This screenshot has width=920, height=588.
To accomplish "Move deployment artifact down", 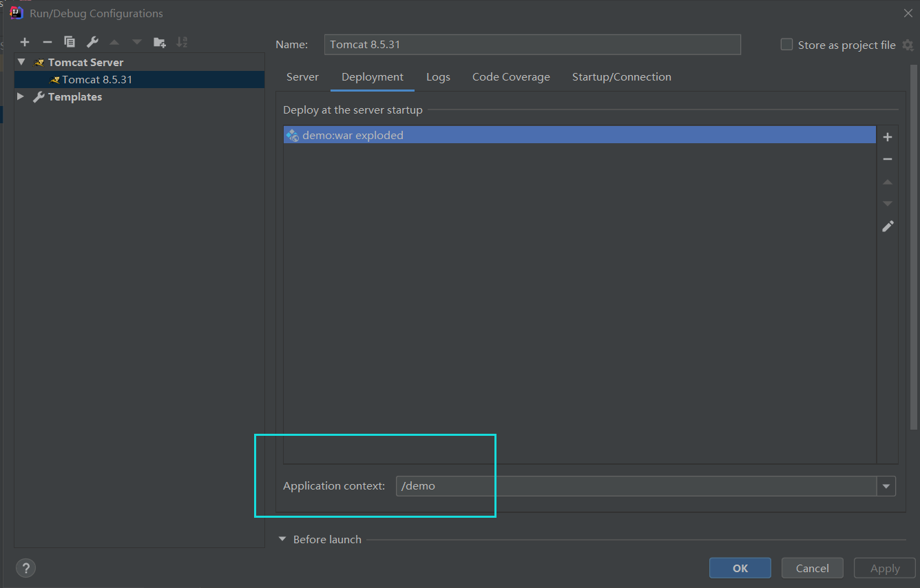I will [888, 204].
